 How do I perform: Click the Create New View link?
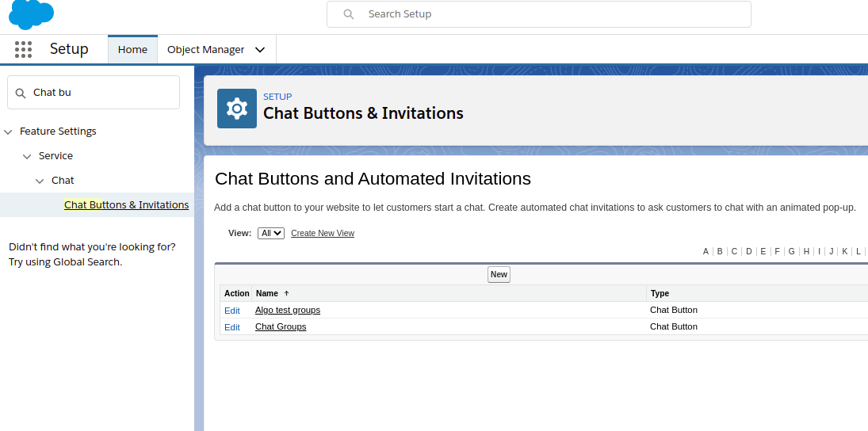pyautogui.click(x=322, y=233)
